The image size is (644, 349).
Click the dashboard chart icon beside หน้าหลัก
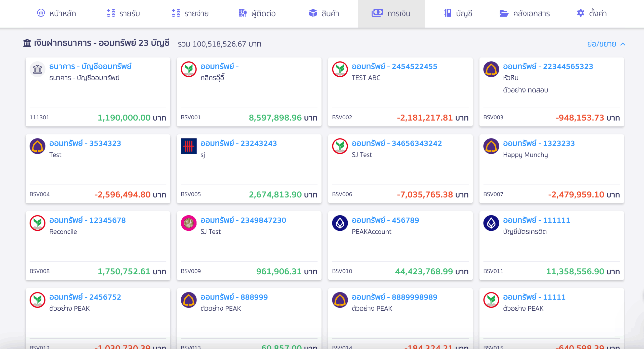[x=41, y=13]
